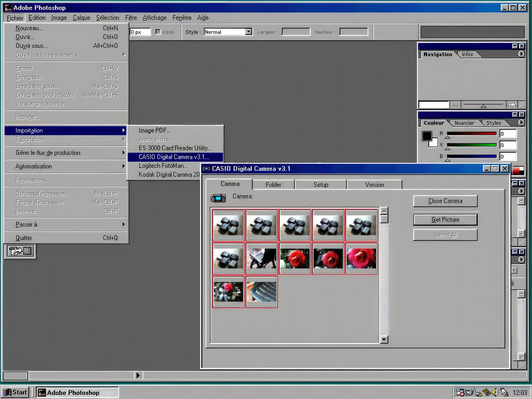Click the Navigation zoom slider

(483, 105)
